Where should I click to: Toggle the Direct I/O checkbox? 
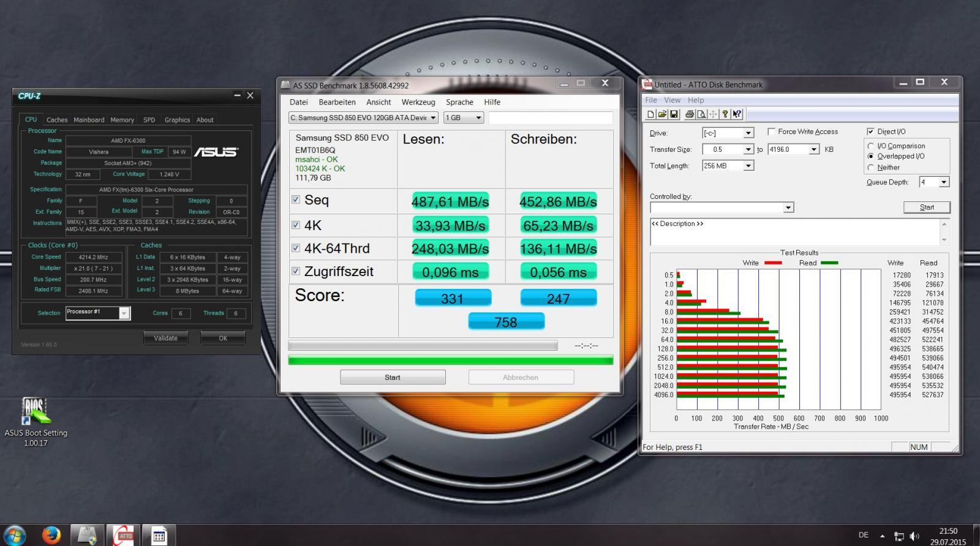[870, 132]
